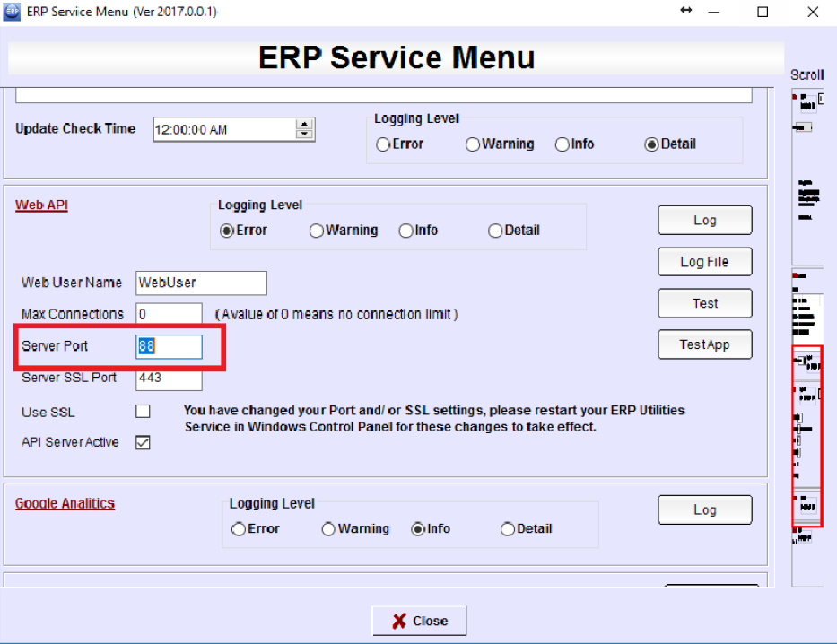Open the Google Analitics link
Viewport: 837px width, 644px height.
pyautogui.click(x=65, y=503)
